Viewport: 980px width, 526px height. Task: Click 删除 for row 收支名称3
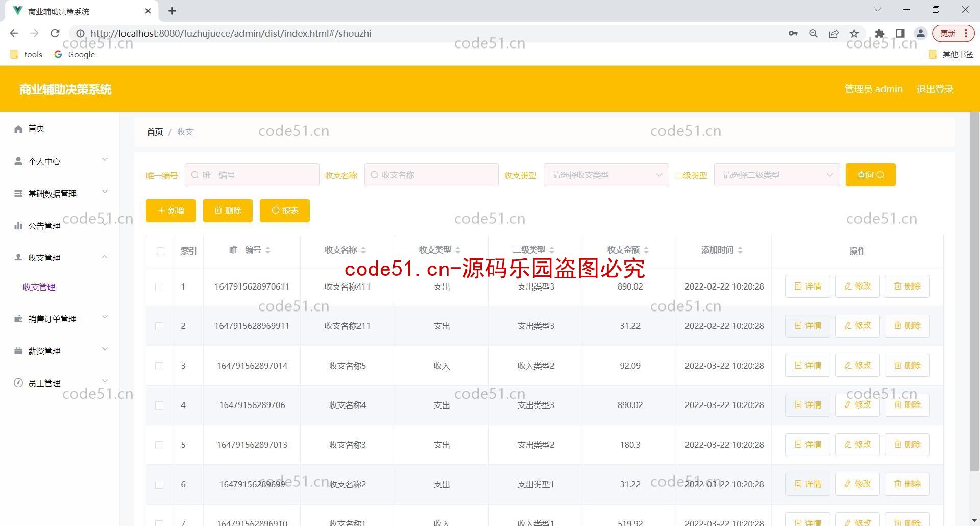pyautogui.click(x=907, y=445)
